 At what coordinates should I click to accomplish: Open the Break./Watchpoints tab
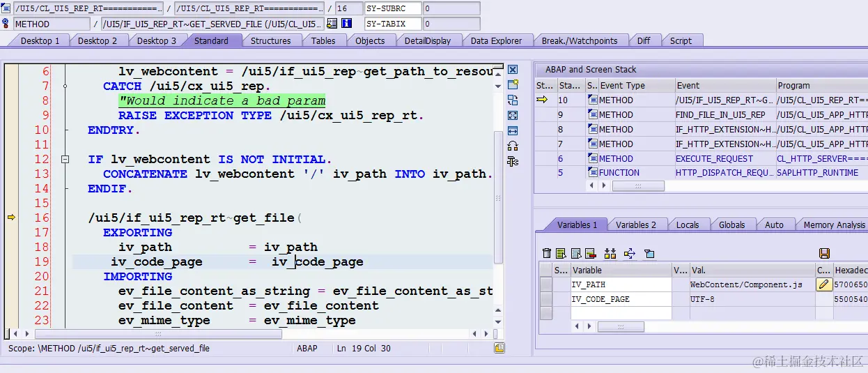pyautogui.click(x=580, y=40)
